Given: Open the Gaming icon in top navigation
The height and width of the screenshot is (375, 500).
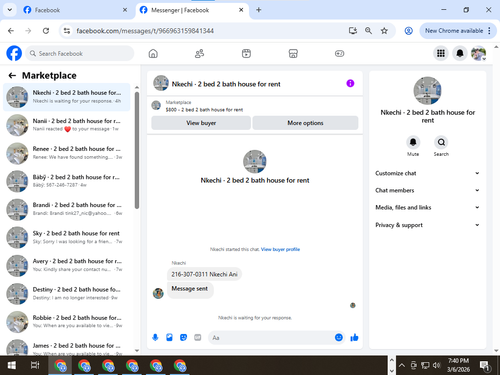Looking at the screenshot, I should [339, 53].
